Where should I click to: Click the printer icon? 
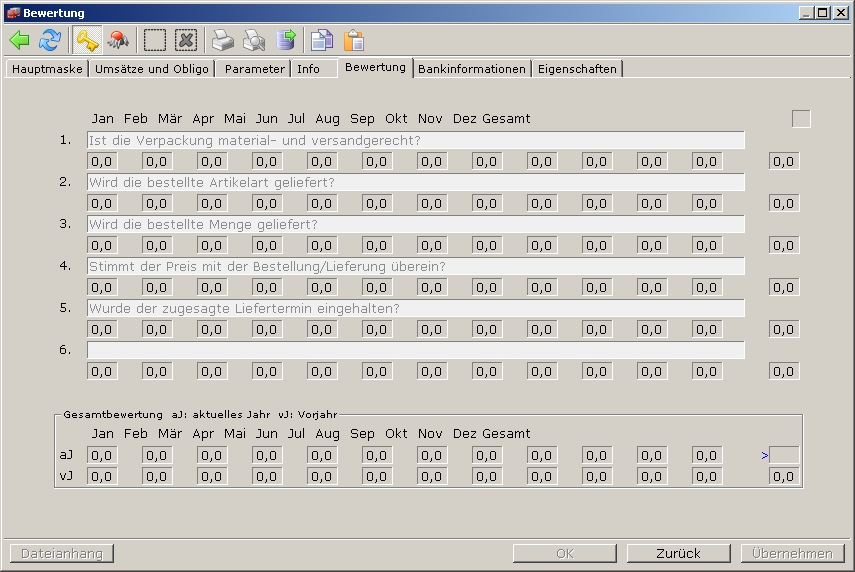(222, 40)
